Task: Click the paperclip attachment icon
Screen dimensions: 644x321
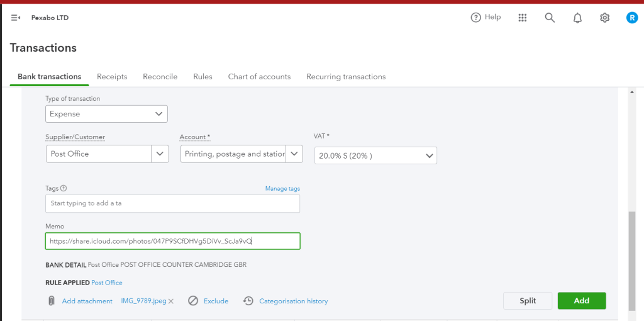Action: pos(52,301)
